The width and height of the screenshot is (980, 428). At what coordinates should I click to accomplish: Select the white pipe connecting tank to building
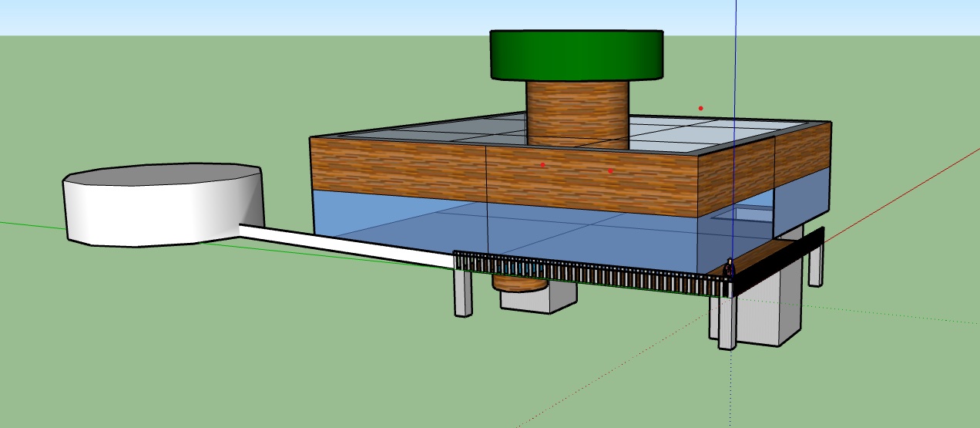[347, 243]
